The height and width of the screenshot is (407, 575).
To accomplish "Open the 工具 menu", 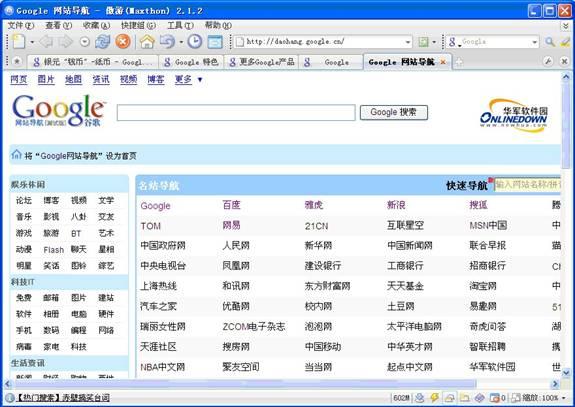I will point(180,25).
